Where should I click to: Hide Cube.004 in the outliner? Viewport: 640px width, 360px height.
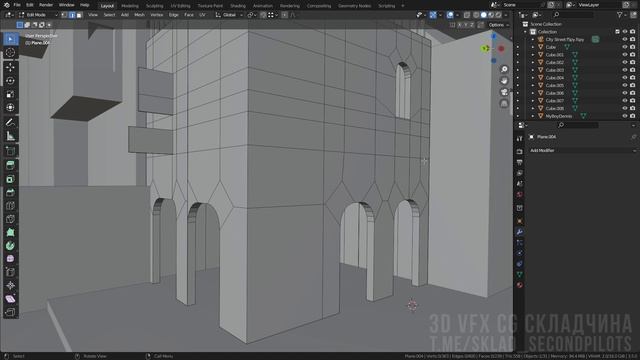(x=624, y=78)
